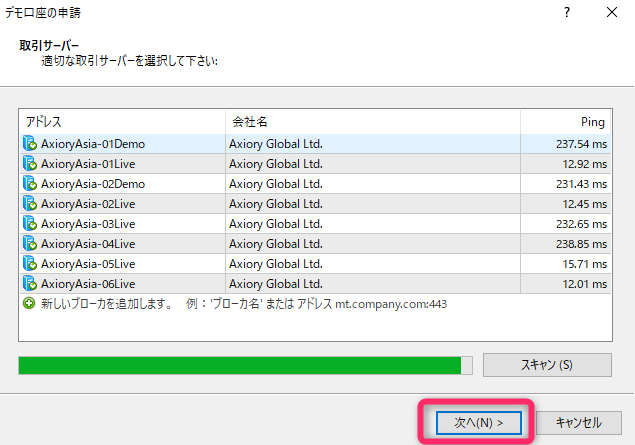The width and height of the screenshot is (635, 445).
Task: Select the AxioryAsia-01Live server row
Action: [x=315, y=164]
